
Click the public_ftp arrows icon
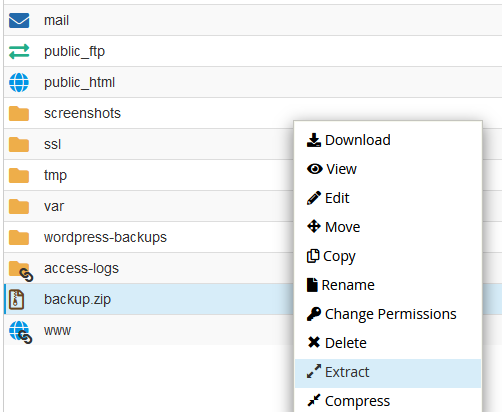click(19, 52)
